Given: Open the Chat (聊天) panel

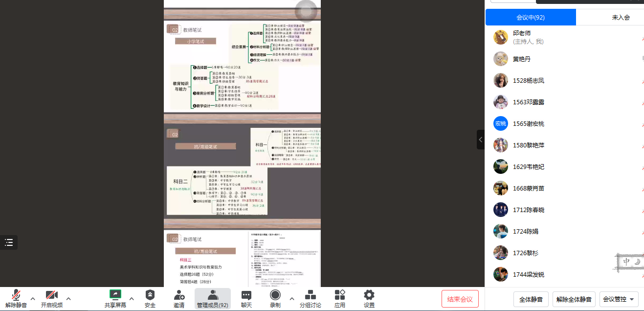Looking at the screenshot, I should tap(246, 295).
